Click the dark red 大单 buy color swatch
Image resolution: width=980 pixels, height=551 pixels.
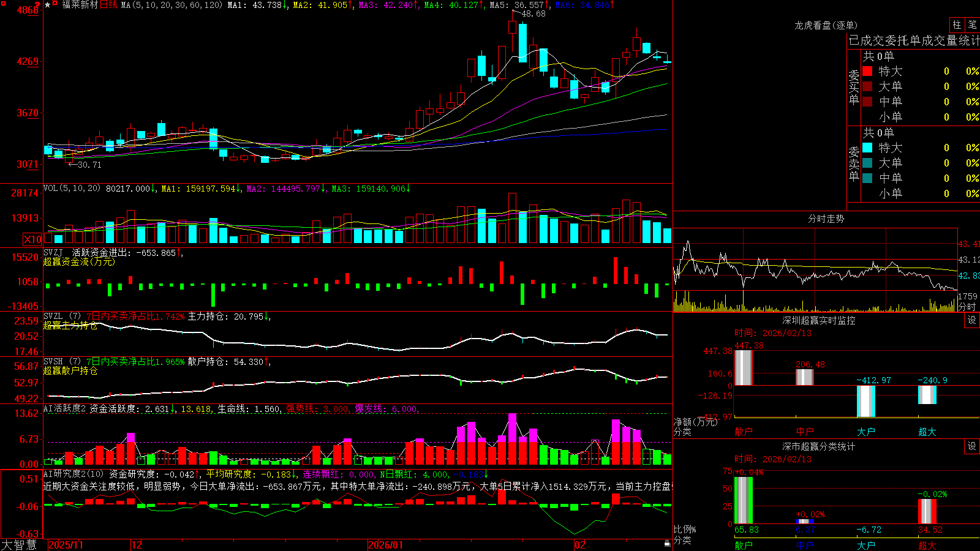coord(867,86)
